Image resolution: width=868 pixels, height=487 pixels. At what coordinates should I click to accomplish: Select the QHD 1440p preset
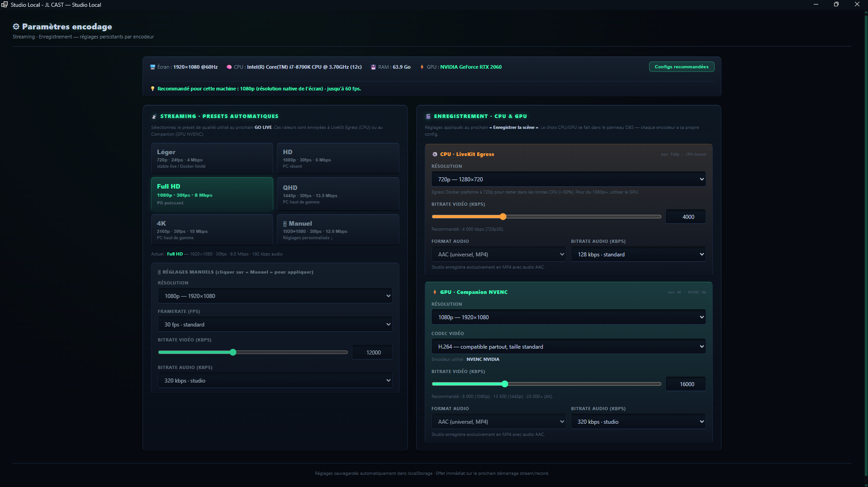(337, 194)
